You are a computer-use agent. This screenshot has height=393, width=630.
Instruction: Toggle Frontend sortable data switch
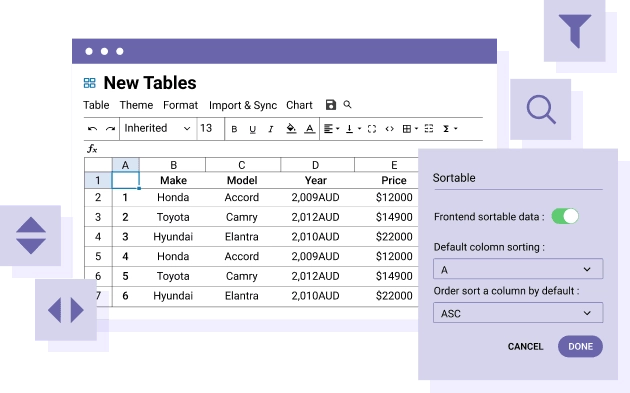click(x=565, y=216)
